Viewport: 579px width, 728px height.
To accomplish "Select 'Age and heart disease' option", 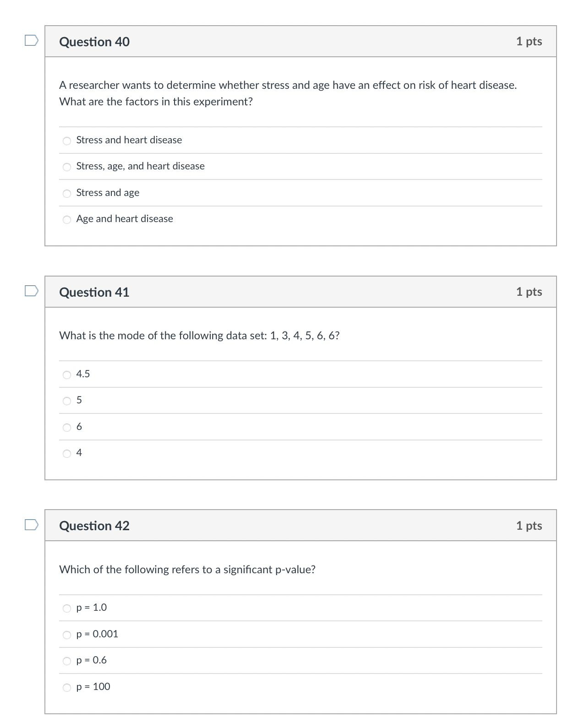I will point(67,219).
